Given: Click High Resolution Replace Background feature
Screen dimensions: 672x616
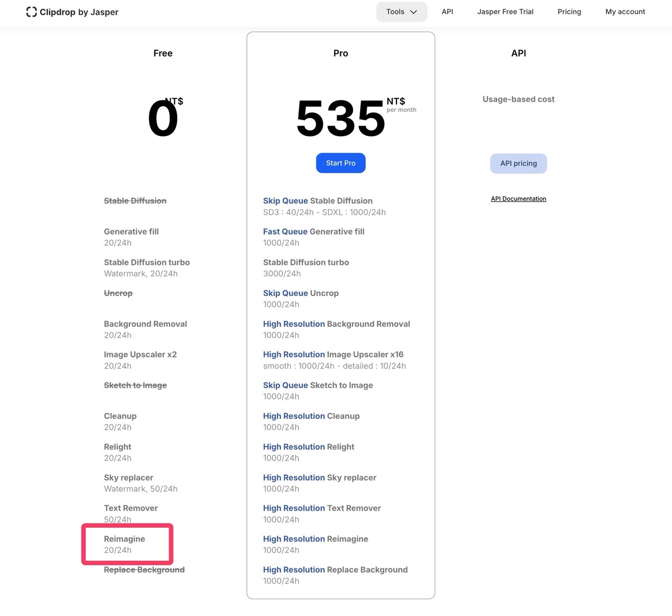Looking at the screenshot, I should pyautogui.click(x=335, y=570).
